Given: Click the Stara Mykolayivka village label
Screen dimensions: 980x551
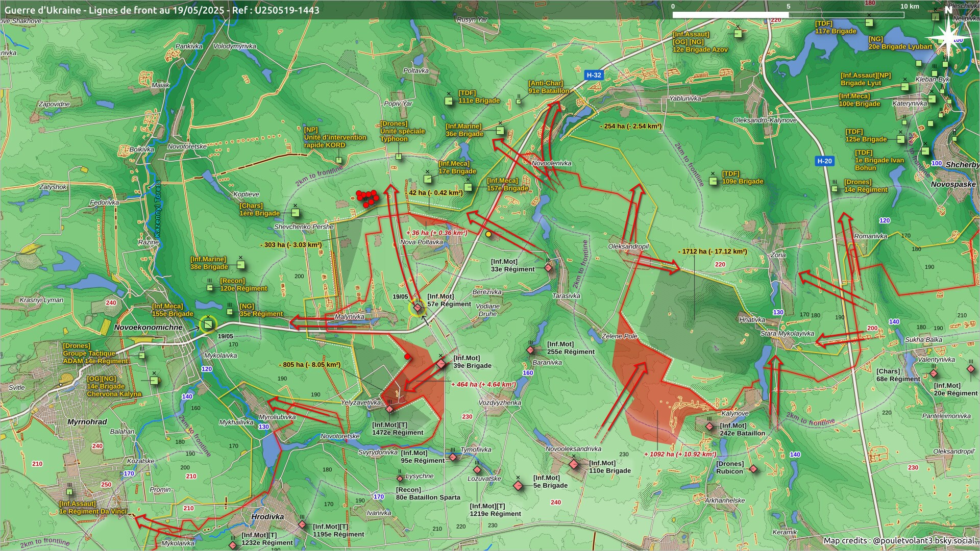Looking at the screenshot, I should 788,334.
